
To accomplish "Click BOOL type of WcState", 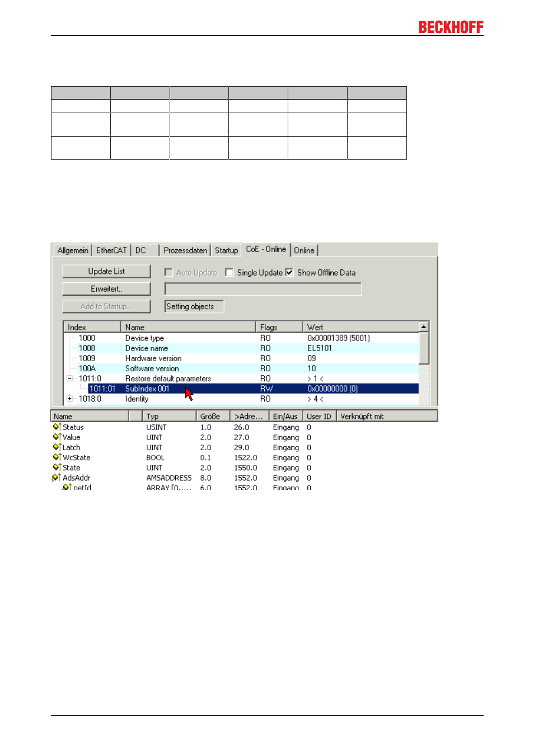I will 155,458.
